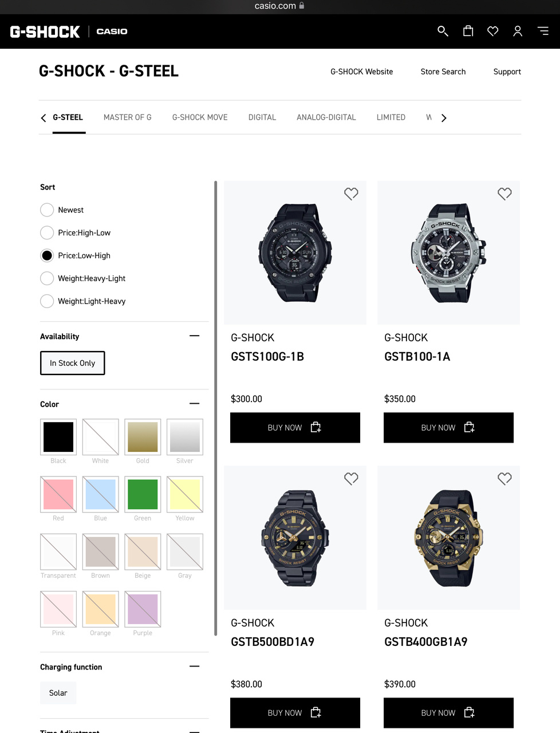Open the Store Search link
560x733 pixels.
coord(443,72)
